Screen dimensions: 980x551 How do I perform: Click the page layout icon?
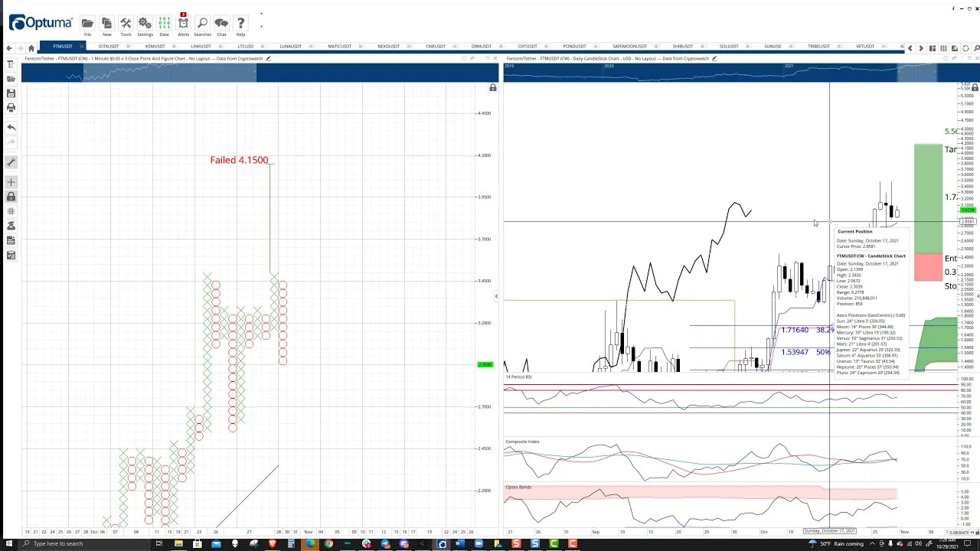click(x=932, y=48)
